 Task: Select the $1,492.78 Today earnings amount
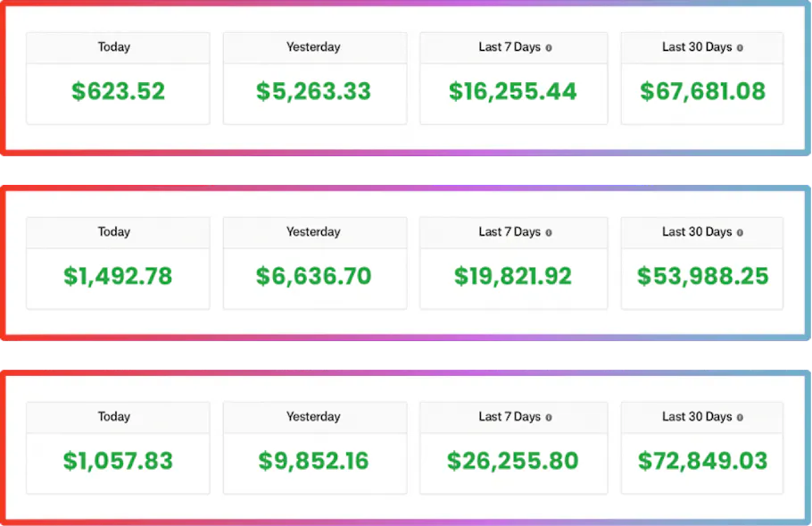[x=118, y=276]
